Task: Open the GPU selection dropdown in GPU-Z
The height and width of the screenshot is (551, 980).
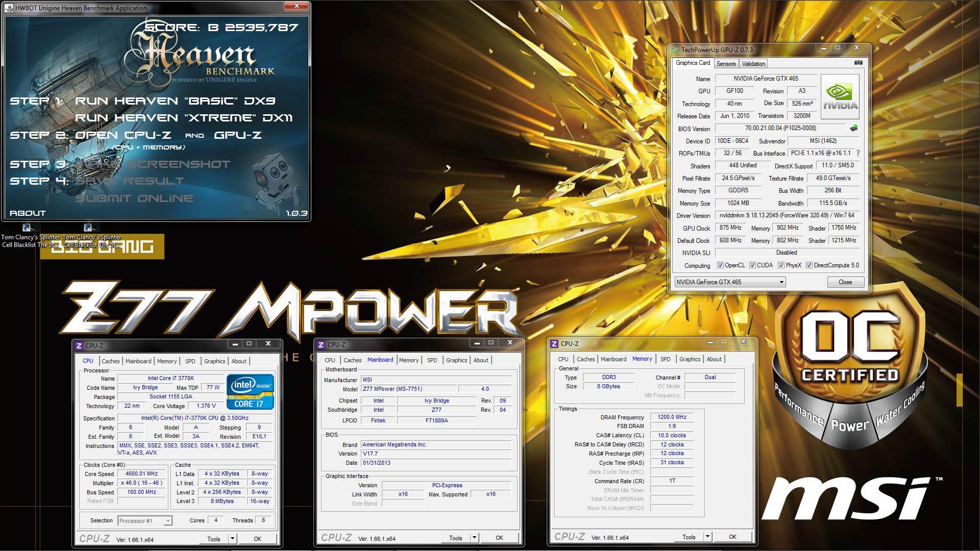Action: (730, 282)
